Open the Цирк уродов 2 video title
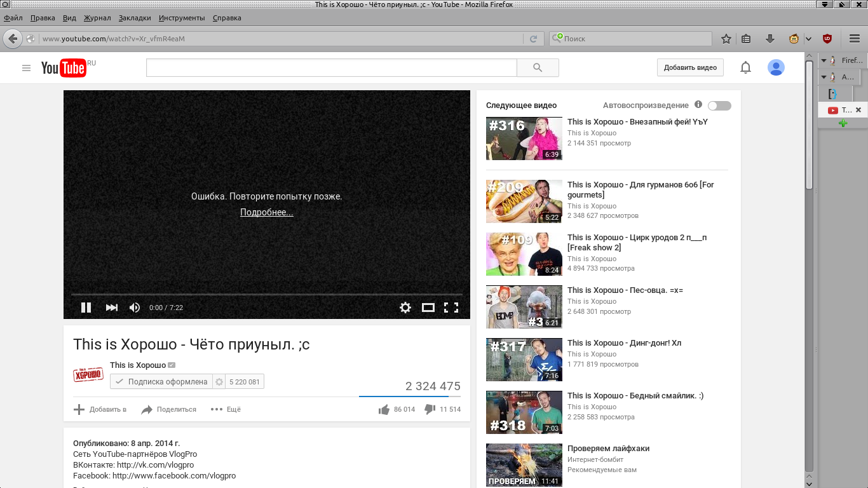 [637, 242]
